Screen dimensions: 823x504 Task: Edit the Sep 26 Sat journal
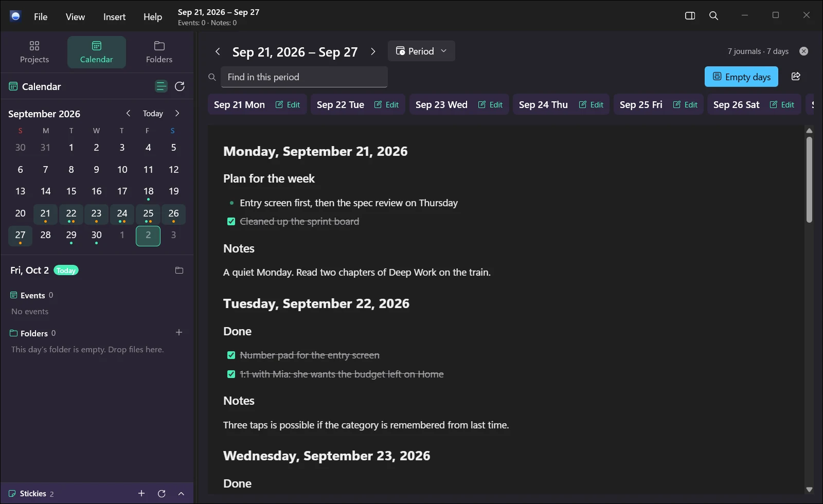(782, 104)
